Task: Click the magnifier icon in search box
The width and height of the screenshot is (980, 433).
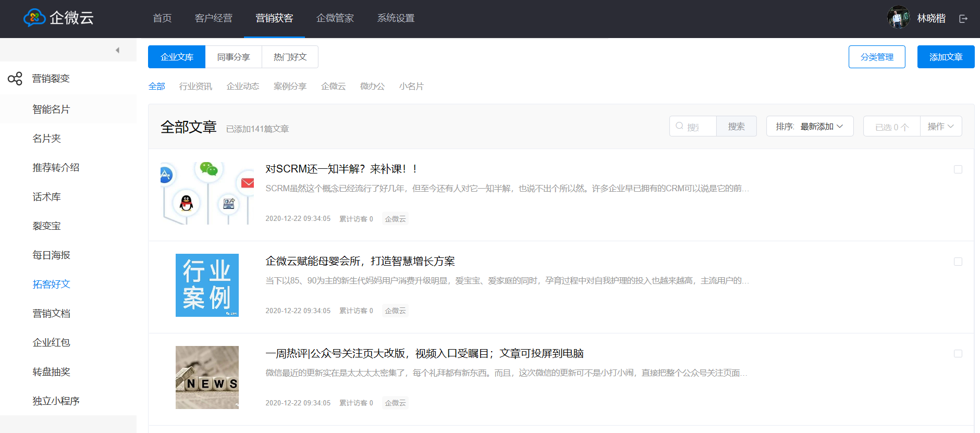Action: coord(679,126)
